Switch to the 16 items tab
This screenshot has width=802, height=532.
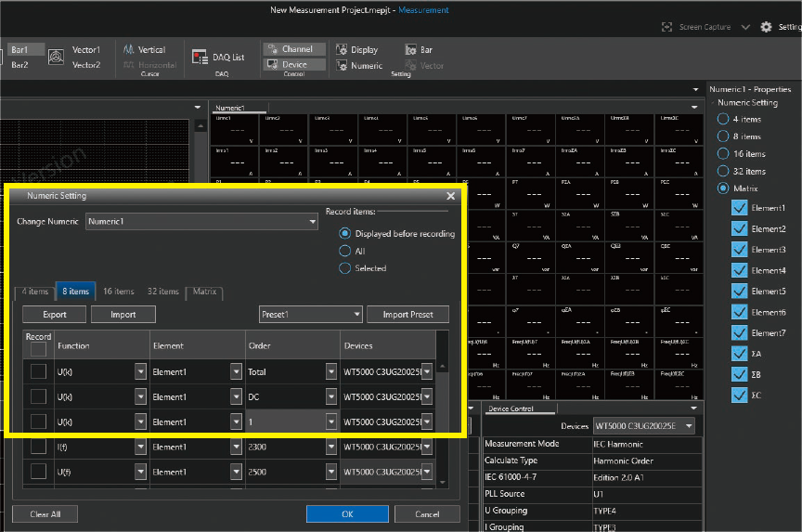119,291
